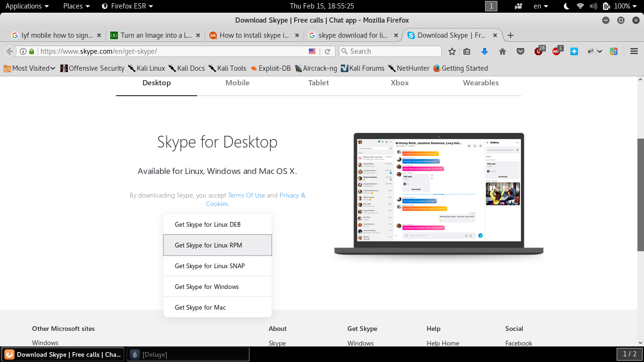Choose Get Skype for Mac

tap(217, 307)
